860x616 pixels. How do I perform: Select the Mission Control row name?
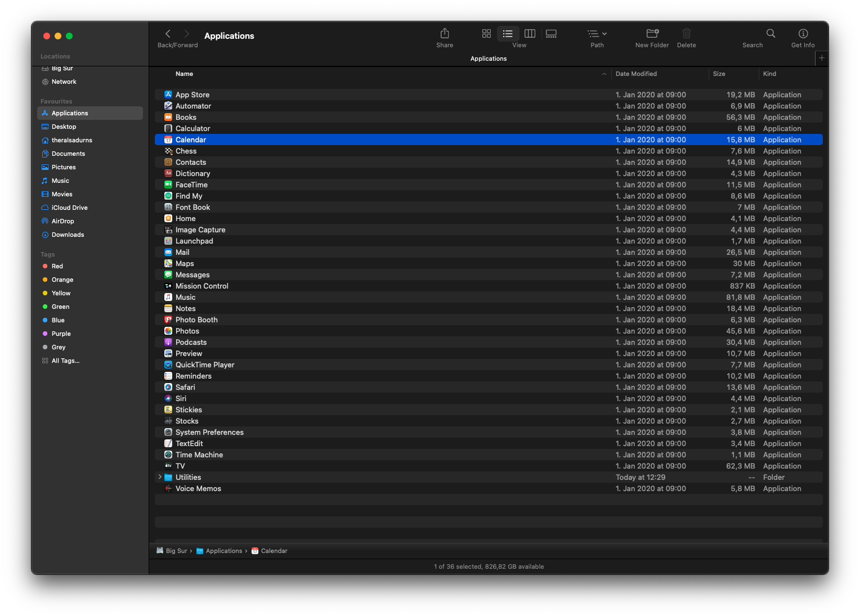(x=201, y=286)
